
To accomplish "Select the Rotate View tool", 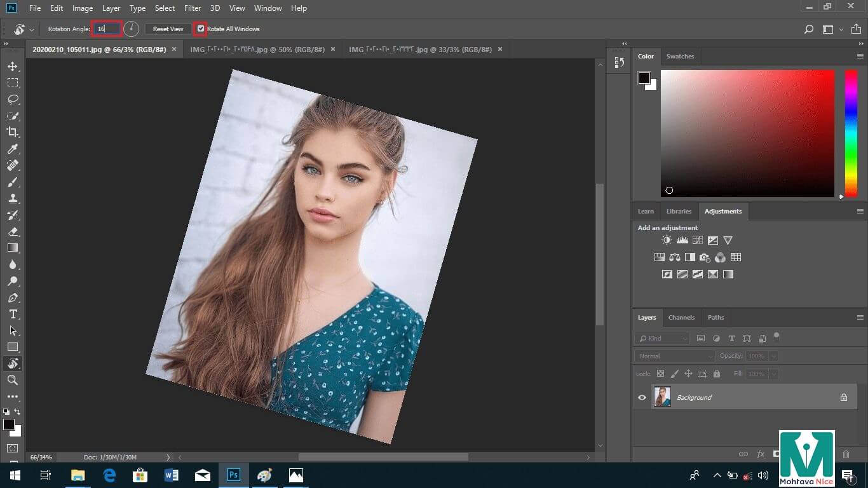I will click(13, 363).
